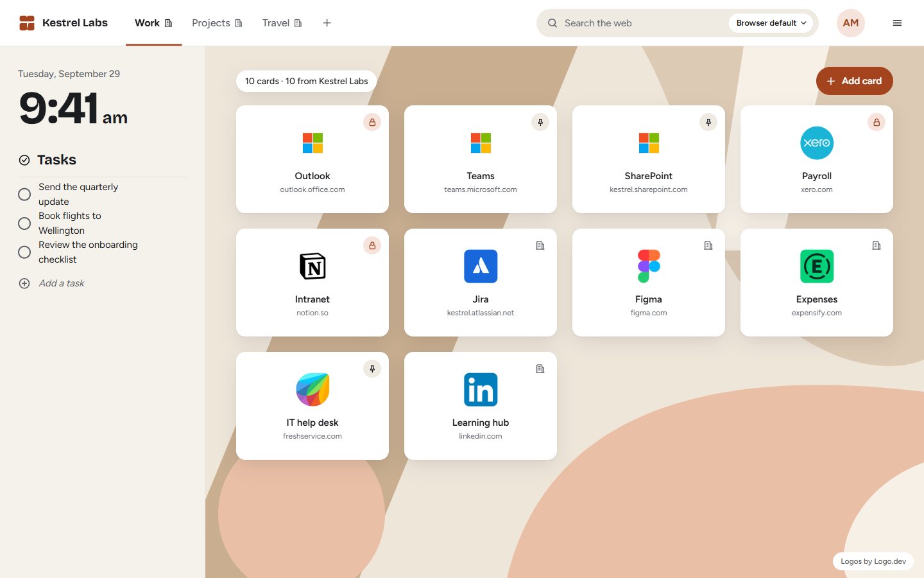The width and height of the screenshot is (924, 578).
Task: Open the Jira Atlassian logo
Action: point(481,267)
